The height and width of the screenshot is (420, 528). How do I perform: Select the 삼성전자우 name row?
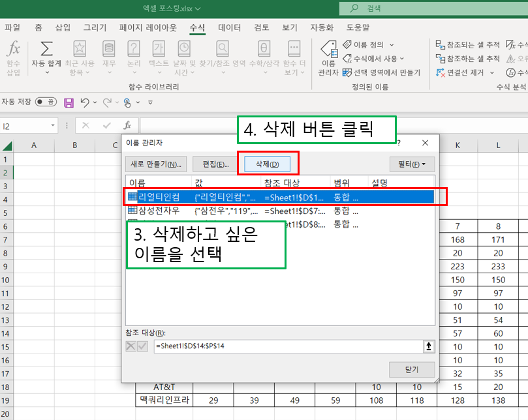(x=280, y=211)
